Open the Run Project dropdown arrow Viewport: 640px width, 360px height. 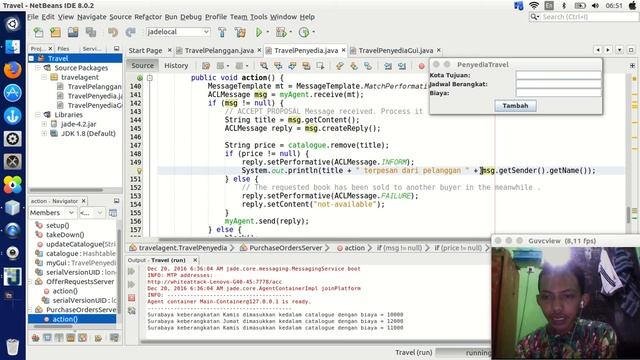tap(268, 32)
